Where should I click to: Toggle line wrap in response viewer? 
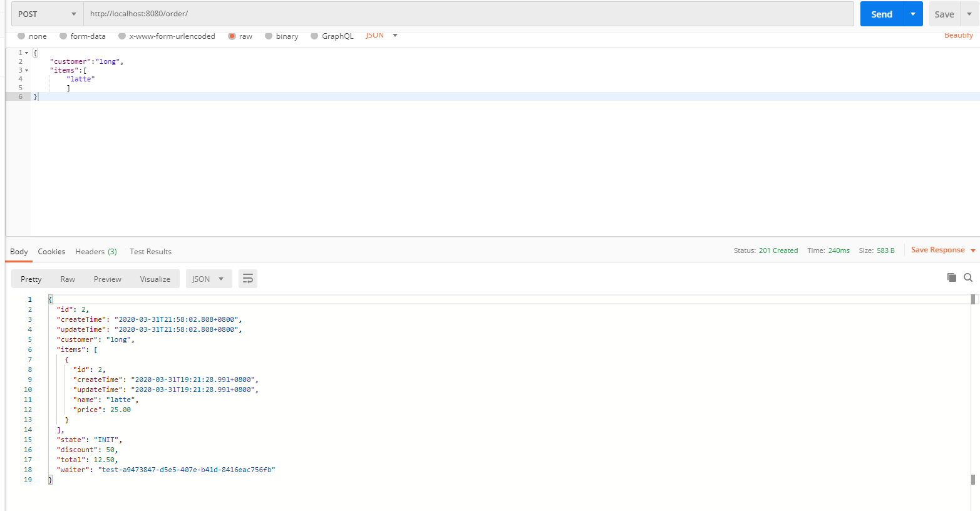248,279
